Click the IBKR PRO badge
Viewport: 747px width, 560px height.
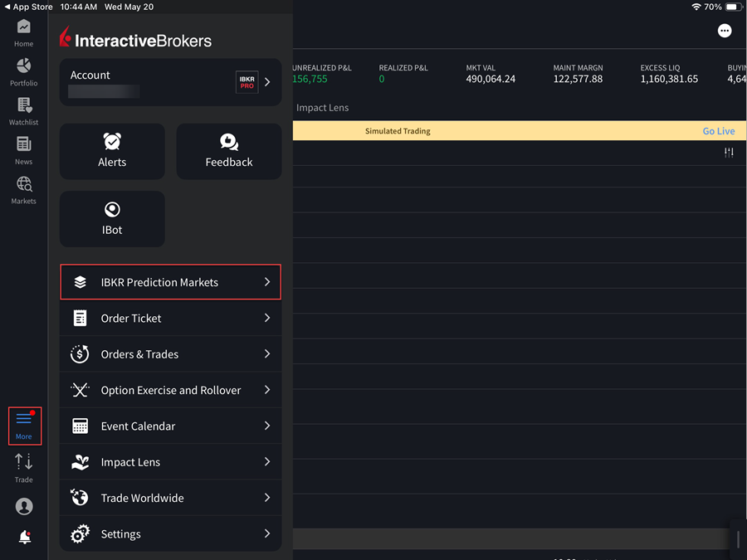[247, 82]
